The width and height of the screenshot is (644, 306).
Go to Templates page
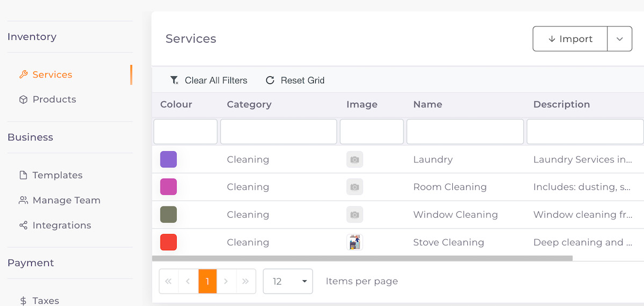point(51,175)
